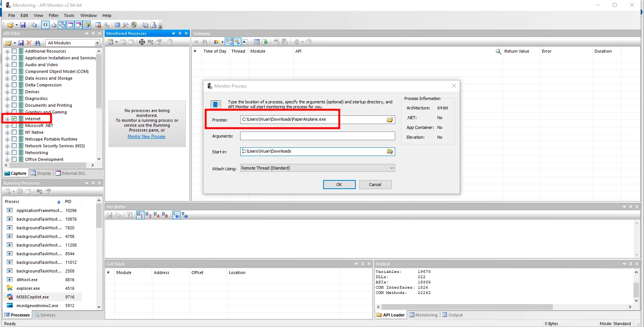This screenshot has width=644, height=327.
Task: Uncheck the Internet category checkbox
Action: coord(14,119)
